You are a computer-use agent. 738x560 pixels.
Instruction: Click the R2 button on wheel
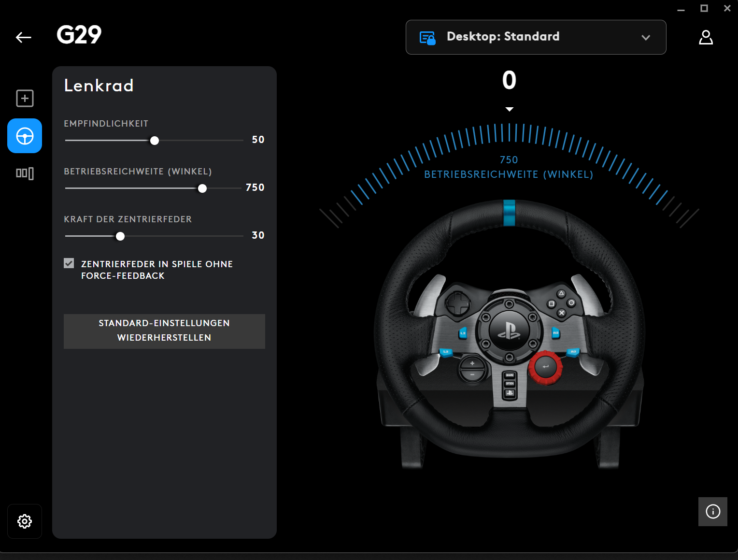point(555,333)
